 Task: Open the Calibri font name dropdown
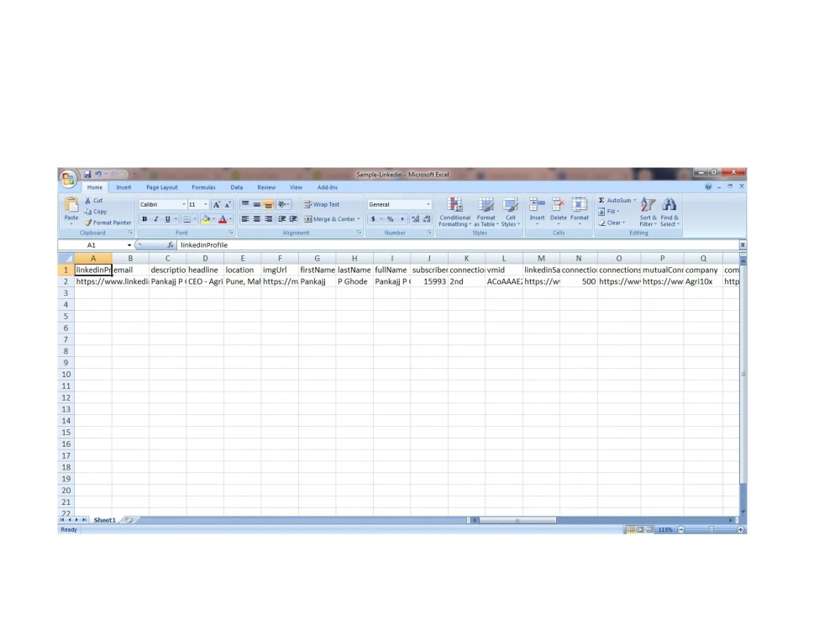coord(184,205)
